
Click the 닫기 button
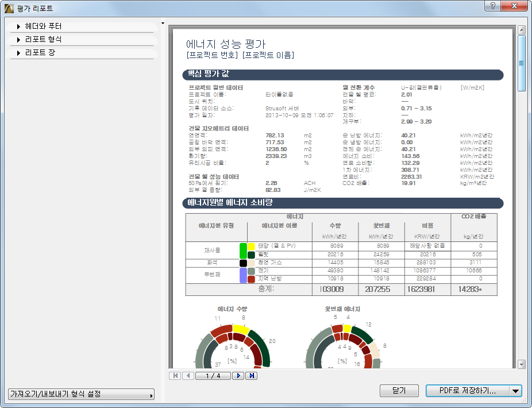coord(399,391)
